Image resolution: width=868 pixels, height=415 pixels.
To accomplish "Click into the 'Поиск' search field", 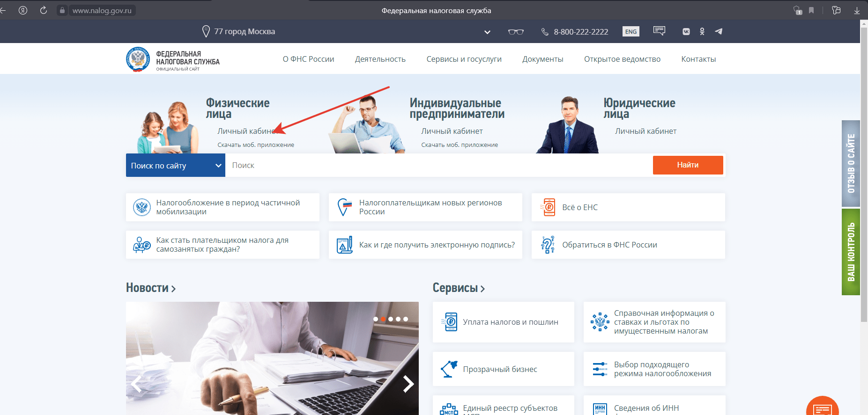I will point(438,166).
